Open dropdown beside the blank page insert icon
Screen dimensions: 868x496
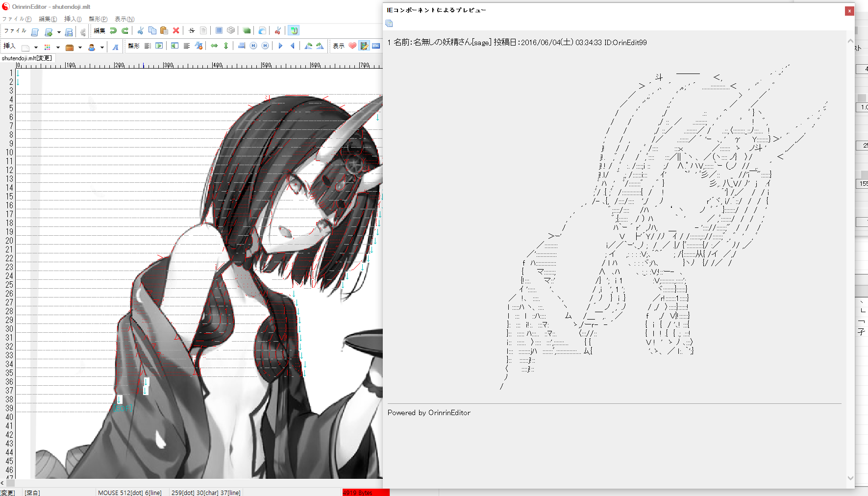36,48
